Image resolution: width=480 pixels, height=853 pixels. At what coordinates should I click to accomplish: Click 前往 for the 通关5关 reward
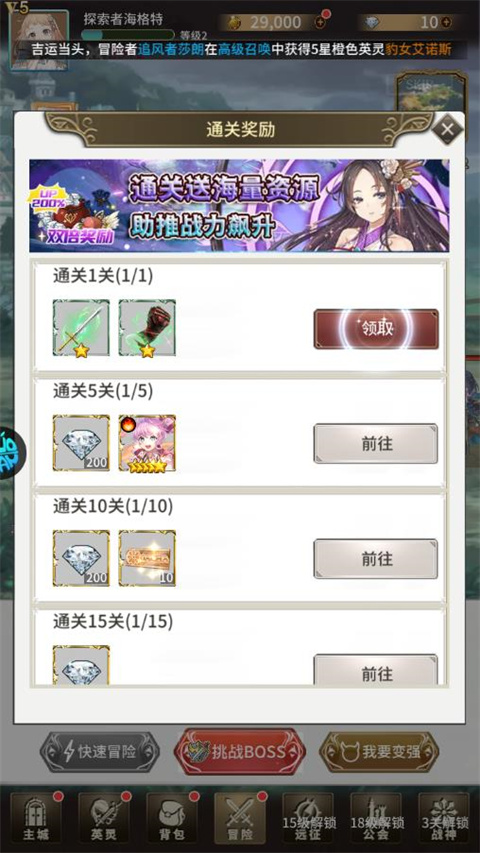(x=376, y=443)
